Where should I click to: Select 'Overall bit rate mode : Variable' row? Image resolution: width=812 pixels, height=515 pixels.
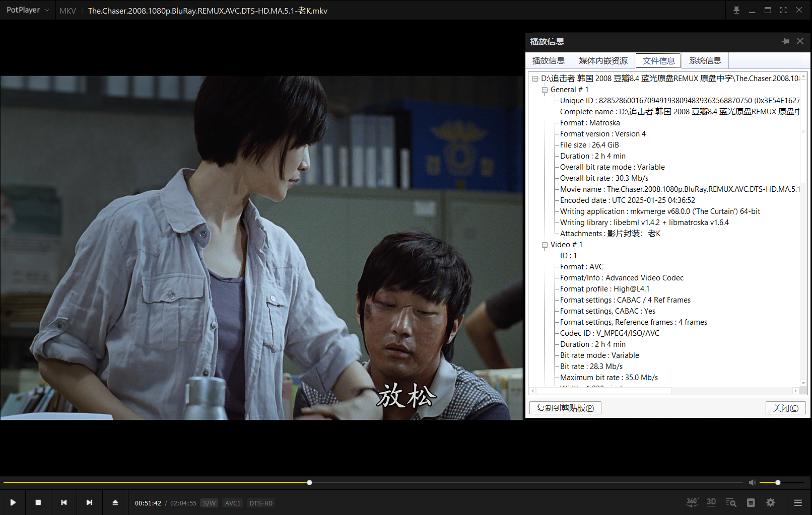(x=613, y=167)
